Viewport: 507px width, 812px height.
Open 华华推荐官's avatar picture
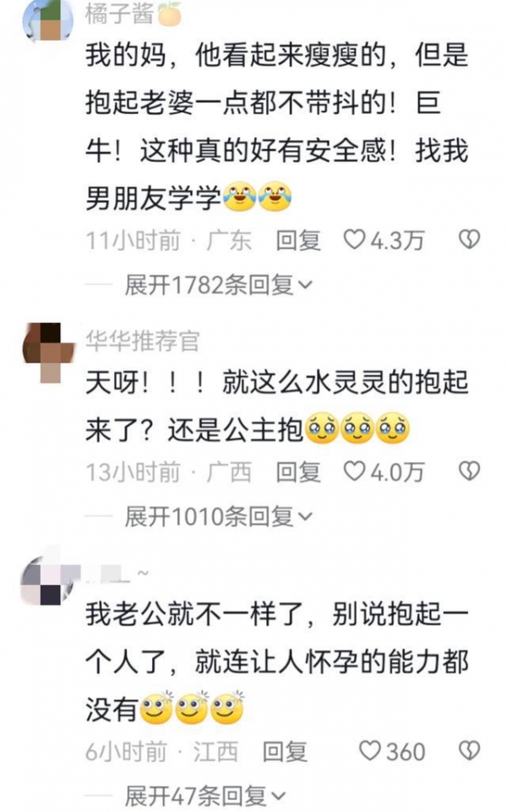(x=49, y=352)
